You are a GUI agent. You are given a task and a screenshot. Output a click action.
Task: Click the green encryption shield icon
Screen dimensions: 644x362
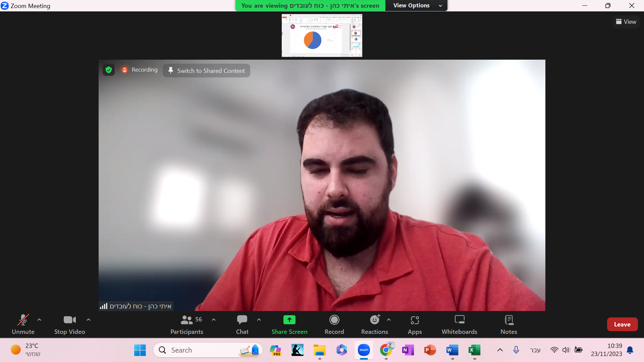coord(109,70)
